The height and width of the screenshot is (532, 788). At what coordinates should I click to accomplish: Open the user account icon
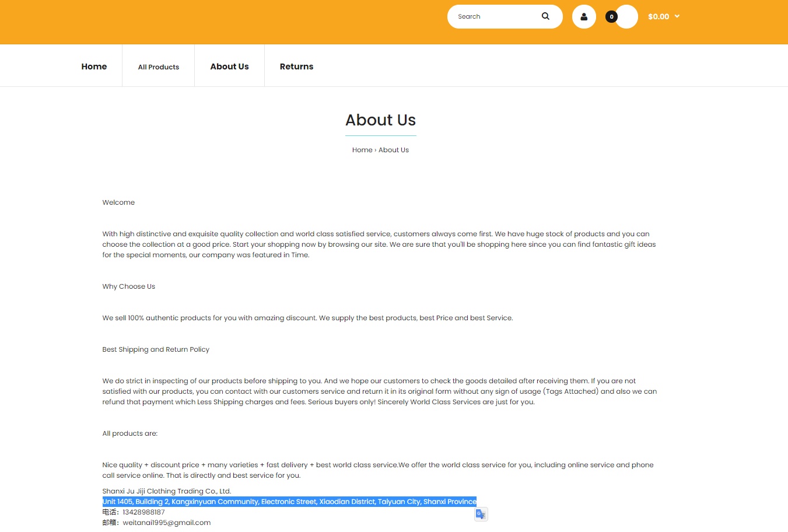coord(584,16)
